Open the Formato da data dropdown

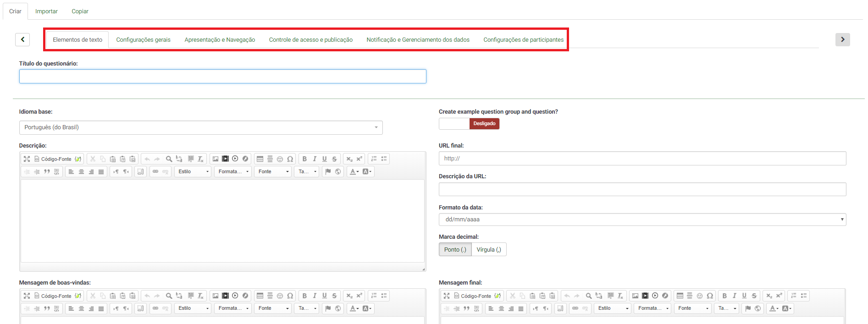642,220
